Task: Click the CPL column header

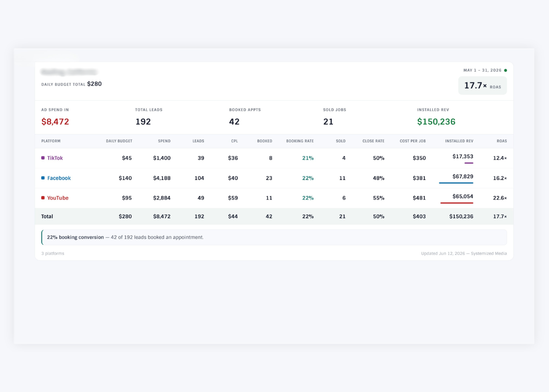Action: point(234,141)
